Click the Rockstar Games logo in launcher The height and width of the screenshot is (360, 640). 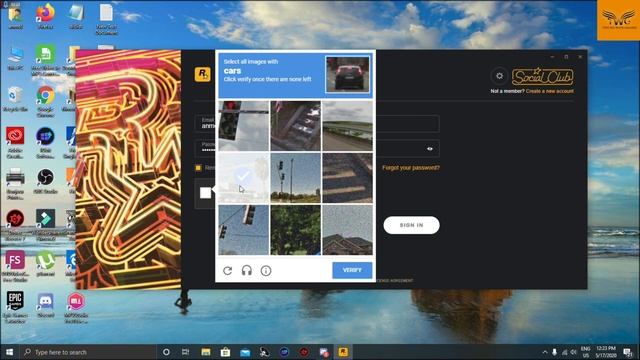202,74
